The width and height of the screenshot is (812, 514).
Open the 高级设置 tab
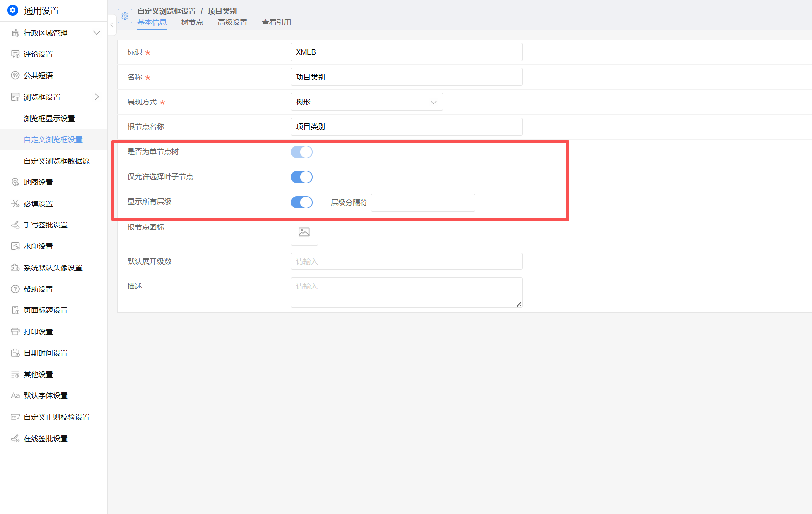click(x=233, y=22)
